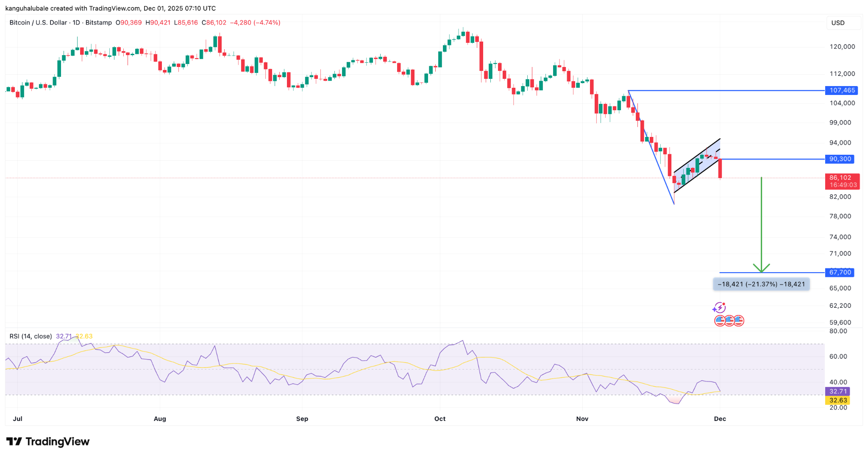The width and height of the screenshot is (868, 457).
Task: Click the Dec label on the time axis
Action: pyautogui.click(x=721, y=418)
